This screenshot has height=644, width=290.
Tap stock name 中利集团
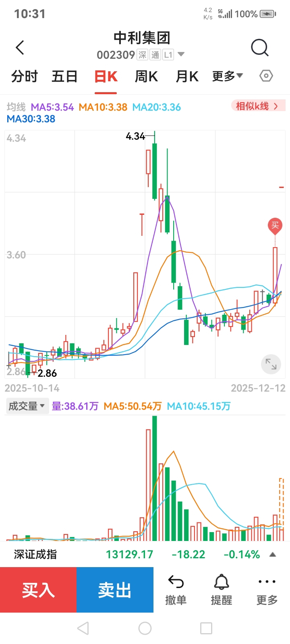(142, 38)
